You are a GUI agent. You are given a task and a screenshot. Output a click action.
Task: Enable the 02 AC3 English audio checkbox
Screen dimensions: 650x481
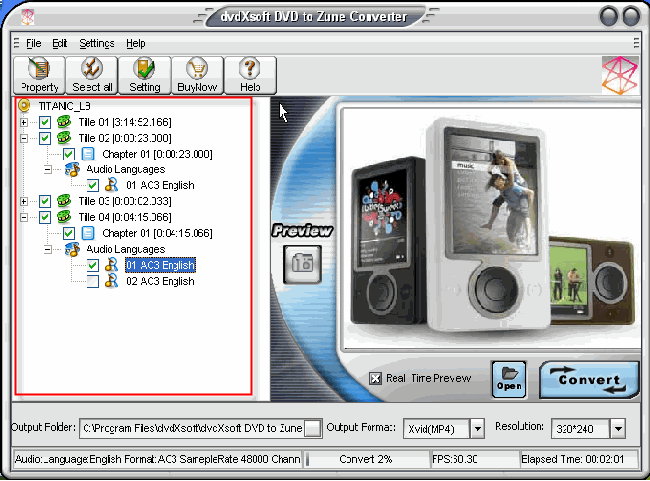tap(93, 282)
